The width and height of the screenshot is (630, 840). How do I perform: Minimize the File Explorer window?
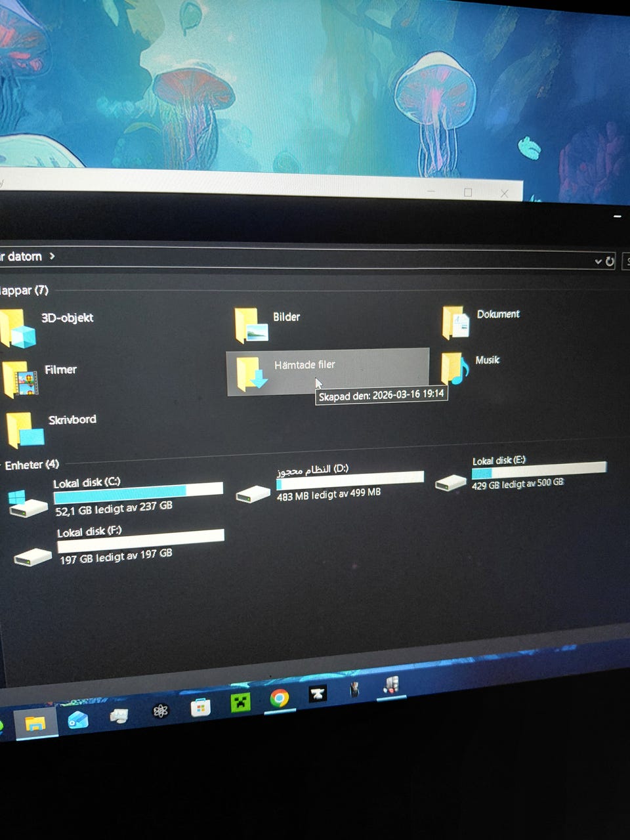pyautogui.click(x=617, y=215)
